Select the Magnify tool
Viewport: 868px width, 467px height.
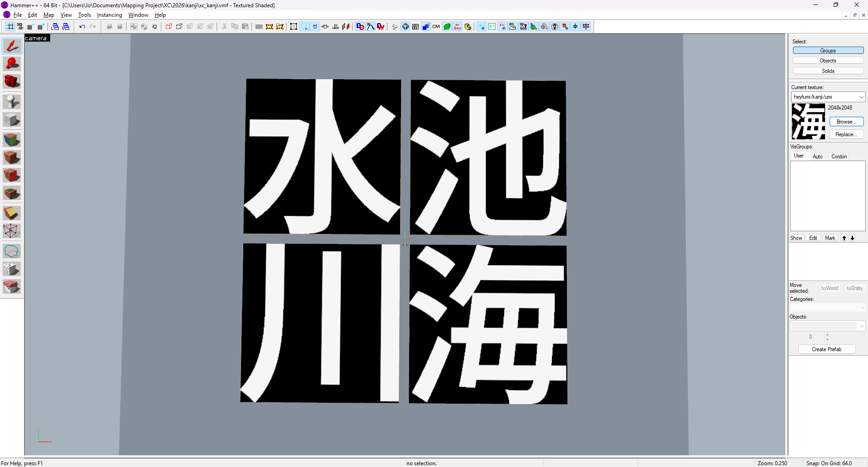[12, 64]
